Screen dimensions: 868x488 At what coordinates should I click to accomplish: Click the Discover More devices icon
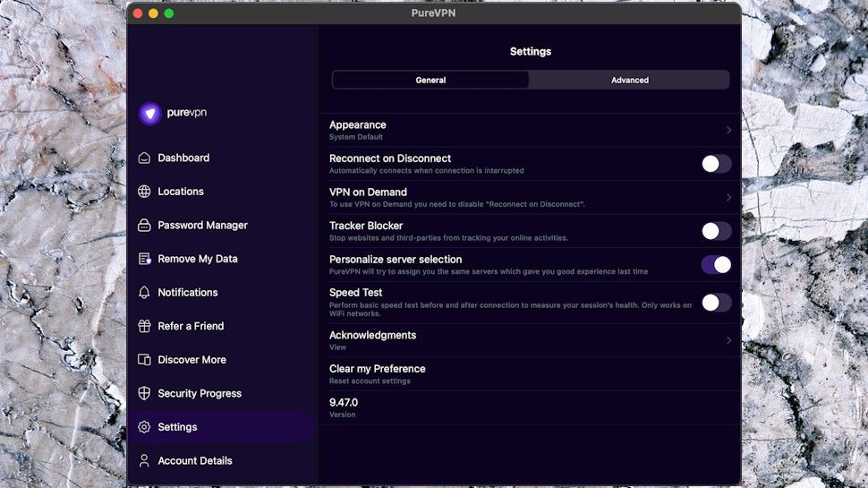click(x=144, y=359)
